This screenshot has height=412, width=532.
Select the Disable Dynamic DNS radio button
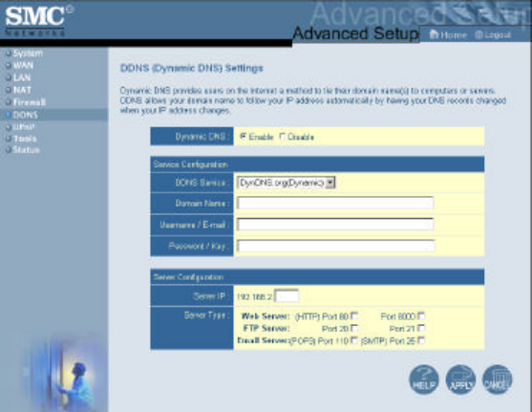pyautogui.click(x=283, y=137)
